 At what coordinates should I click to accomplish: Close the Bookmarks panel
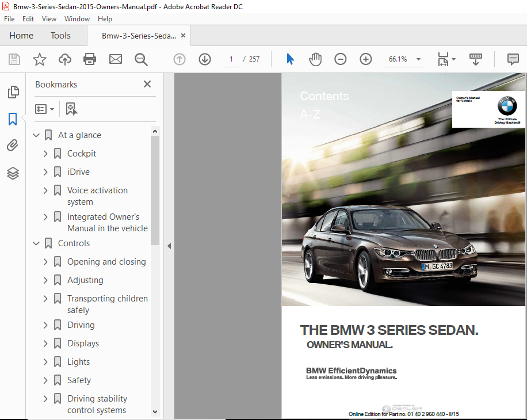pos(147,84)
